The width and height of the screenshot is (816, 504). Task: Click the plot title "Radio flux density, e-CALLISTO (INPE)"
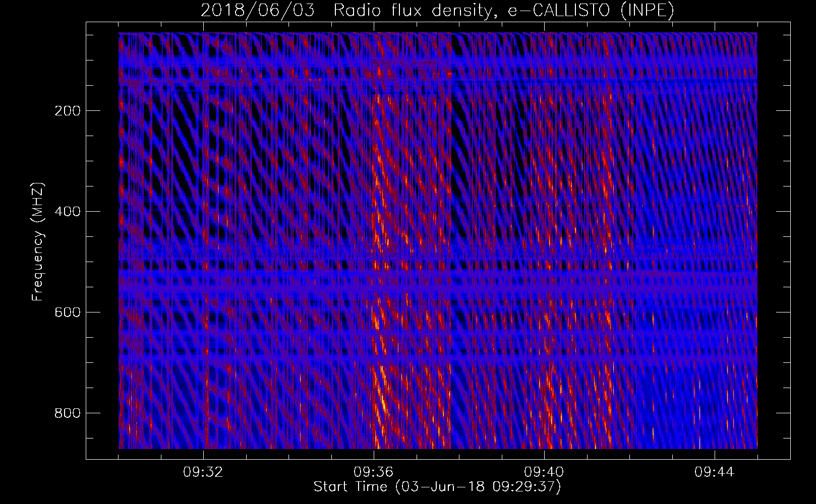[x=503, y=11]
